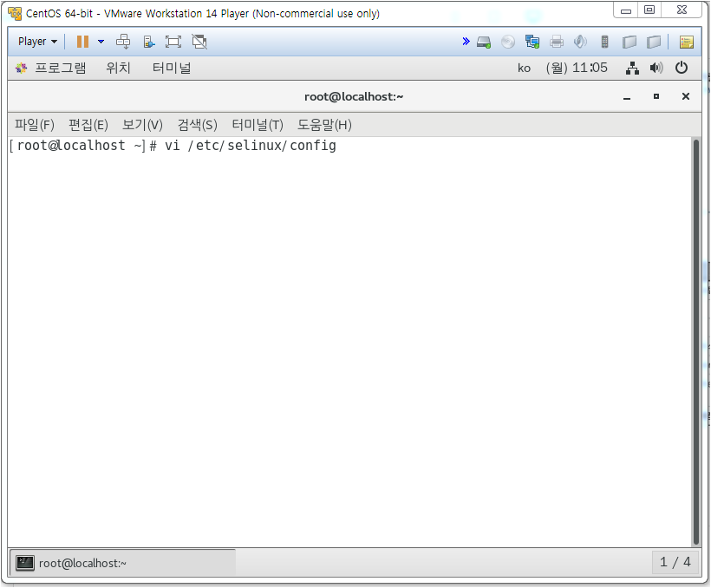Viewport: 711px width, 588px height.
Task: Open the 검색(S) menu
Action: [x=197, y=125]
